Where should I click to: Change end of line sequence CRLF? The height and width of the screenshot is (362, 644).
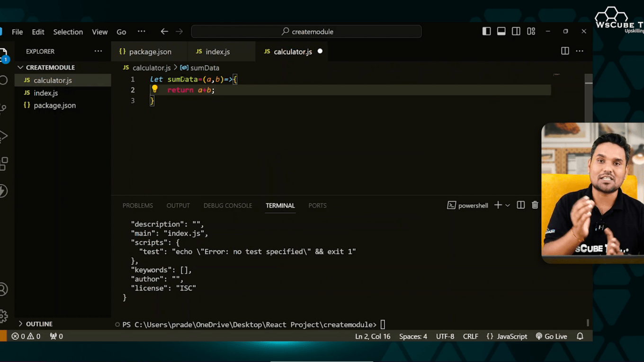pos(470,336)
